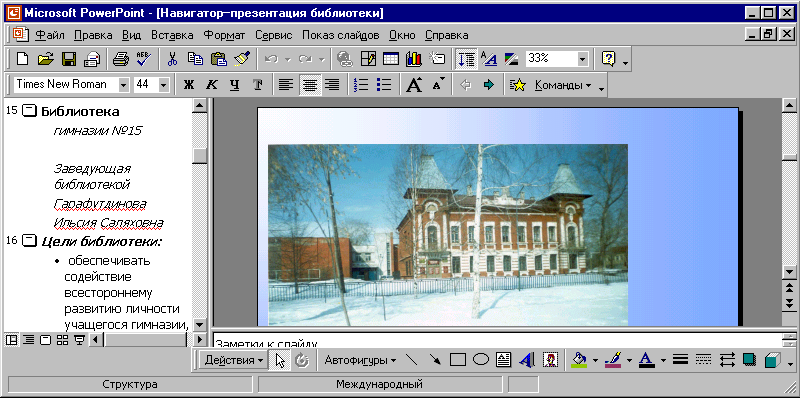Select outline slide 15 Библиотека
Viewport: 800px width, 398px height.
80,111
